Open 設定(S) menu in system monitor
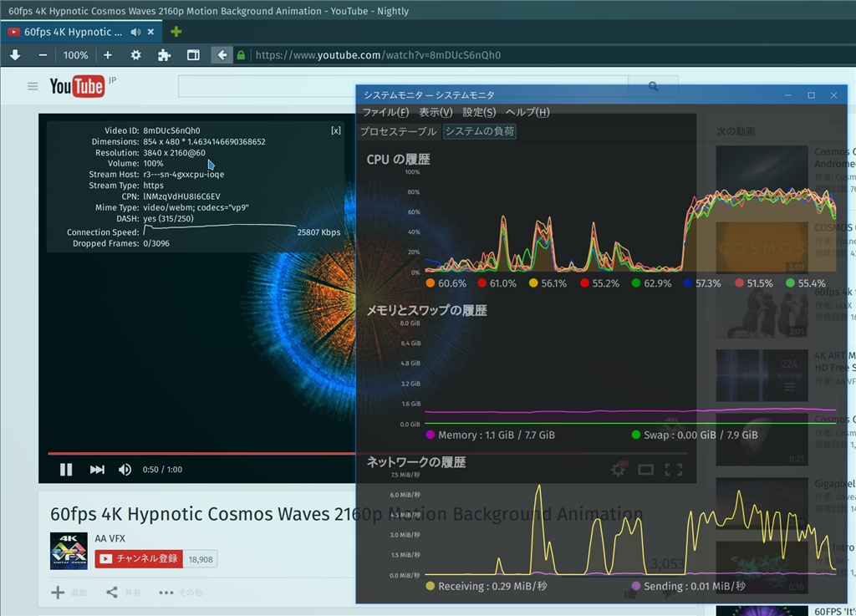This screenshot has height=616, width=856. 479,112
